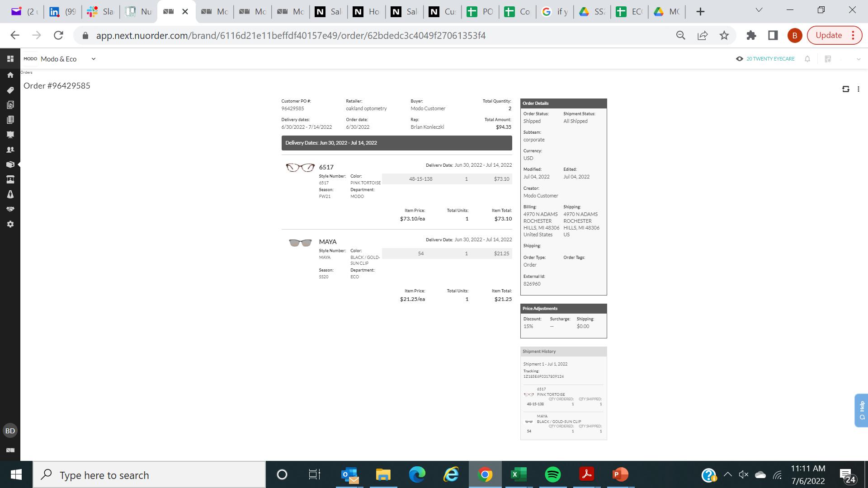Click the 20 TWENTY EYECARE link
The image size is (868, 488).
click(770, 59)
